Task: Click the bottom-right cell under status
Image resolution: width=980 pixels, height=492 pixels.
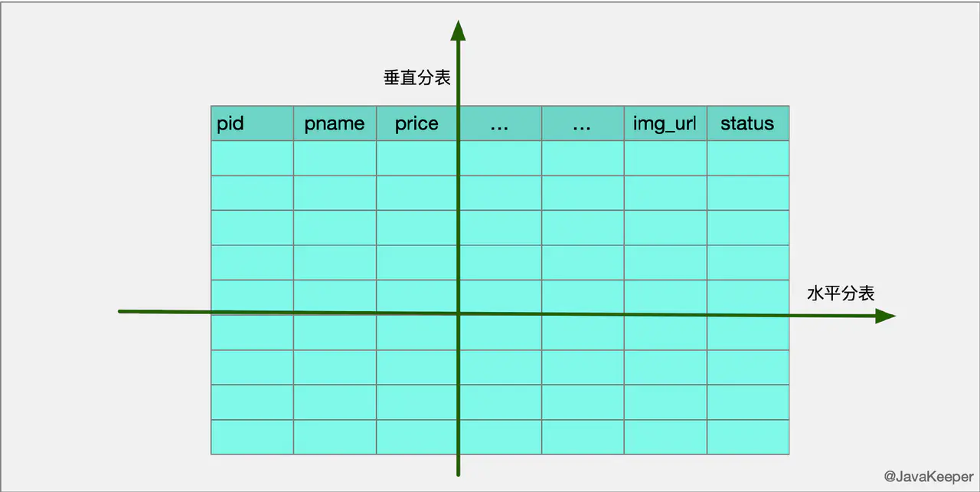Action: pos(748,436)
